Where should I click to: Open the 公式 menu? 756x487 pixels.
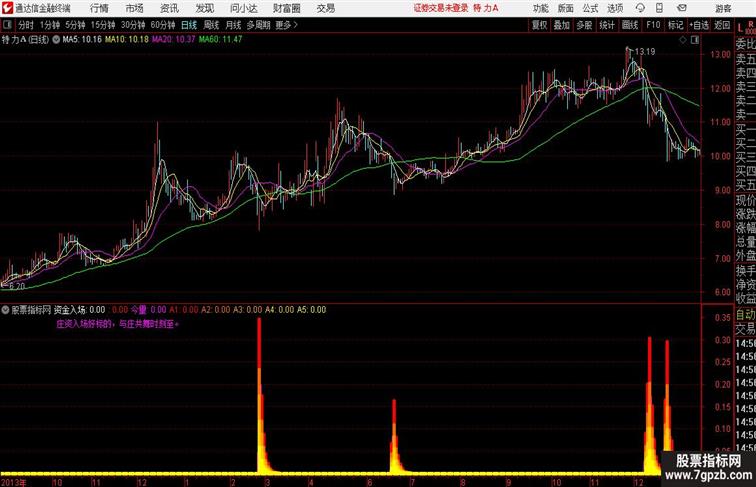click(590, 8)
